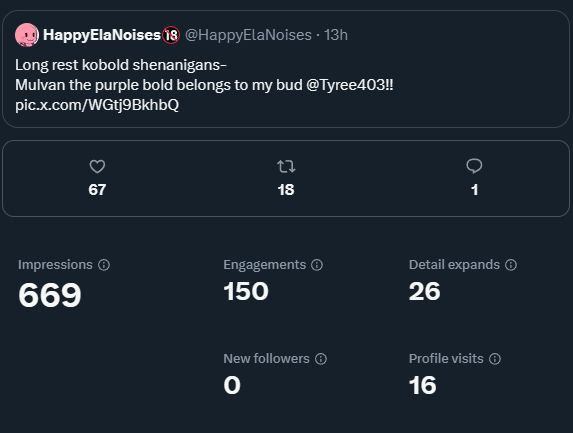This screenshot has height=433, width=573.
Task: Open the pic.x.com/WGtj9BkhbQ link
Action: point(97,105)
